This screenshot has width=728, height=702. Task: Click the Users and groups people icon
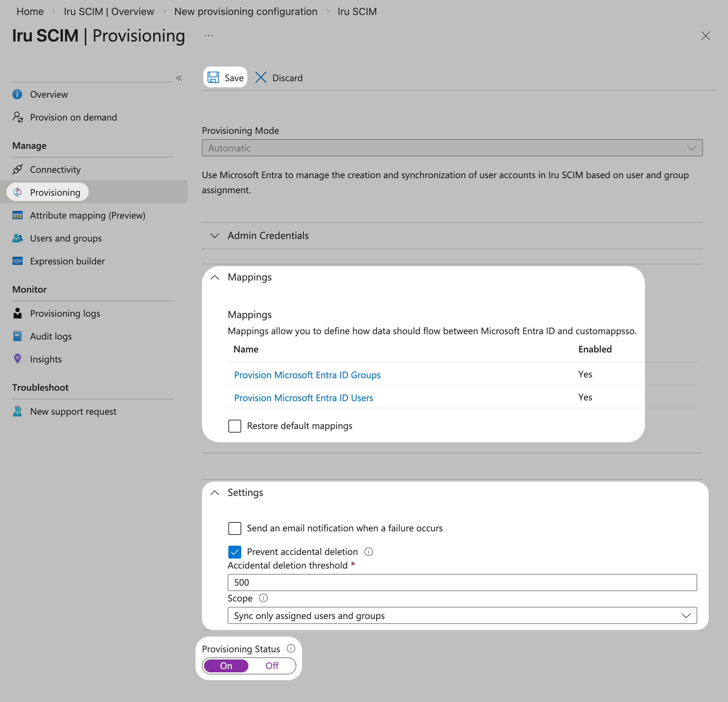18,238
